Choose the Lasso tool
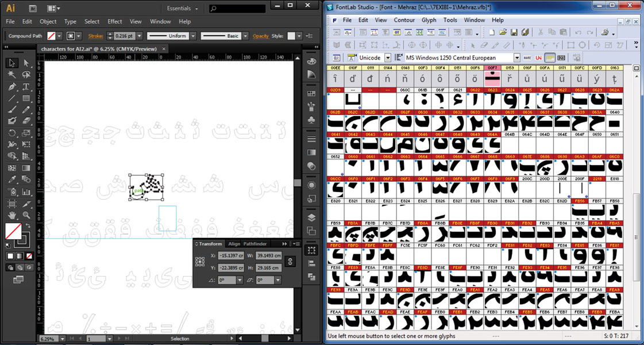Viewport: 644px width, 345px height. (26, 74)
